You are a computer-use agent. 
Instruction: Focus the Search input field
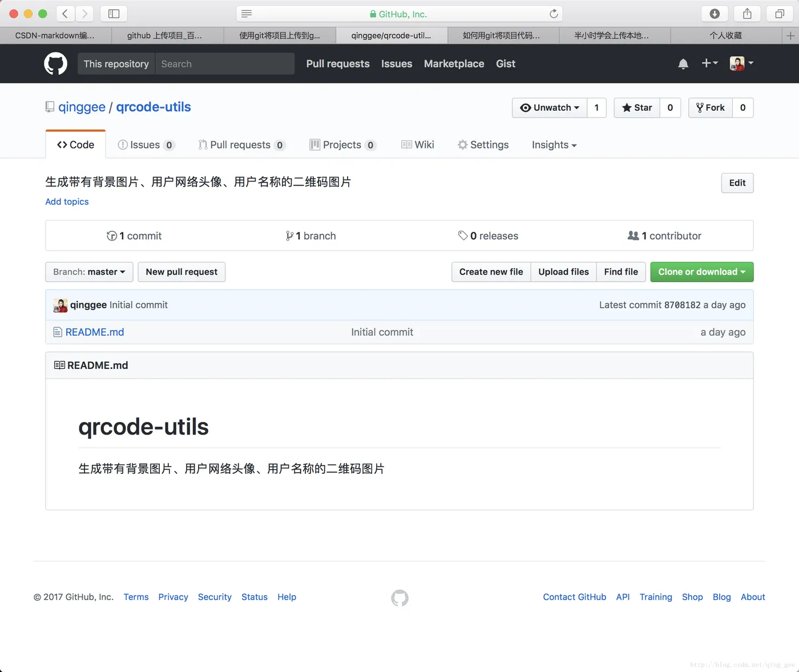[x=225, y=64]
